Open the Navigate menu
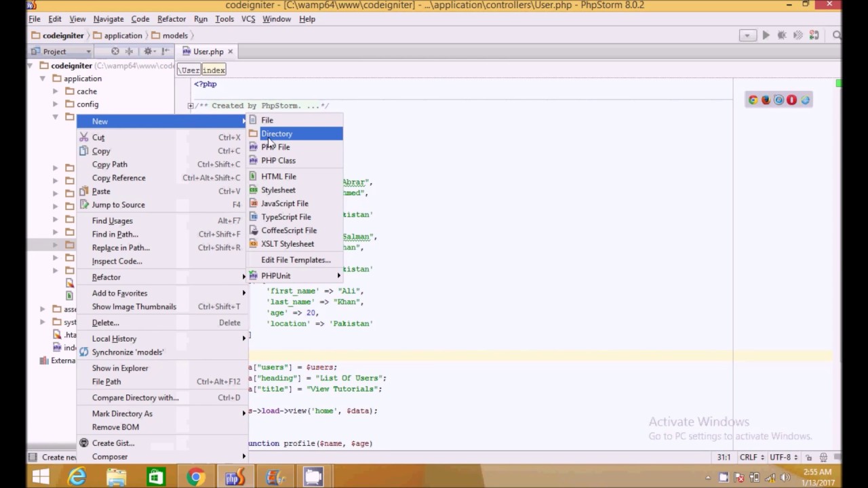Image resolution: width=868 pixels, height=488 pixels. coord(108,19)
